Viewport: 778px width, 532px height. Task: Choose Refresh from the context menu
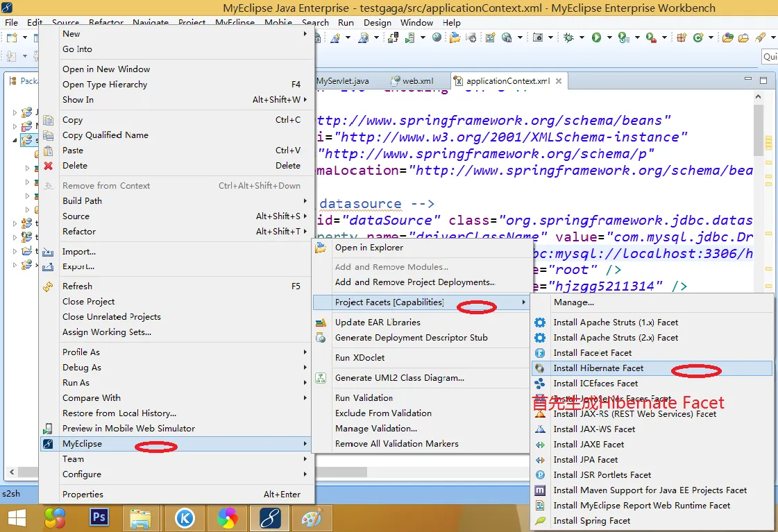pyautogui.click(x=77, y=286)
